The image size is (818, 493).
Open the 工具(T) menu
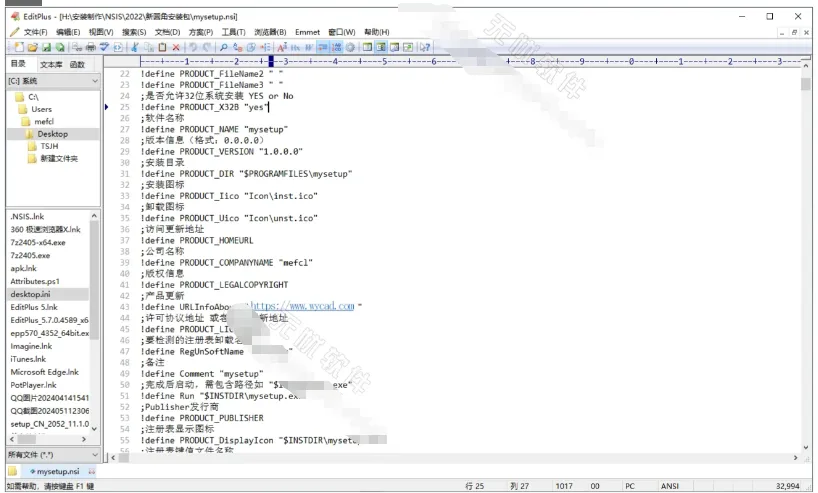click(x=234, y=32)
